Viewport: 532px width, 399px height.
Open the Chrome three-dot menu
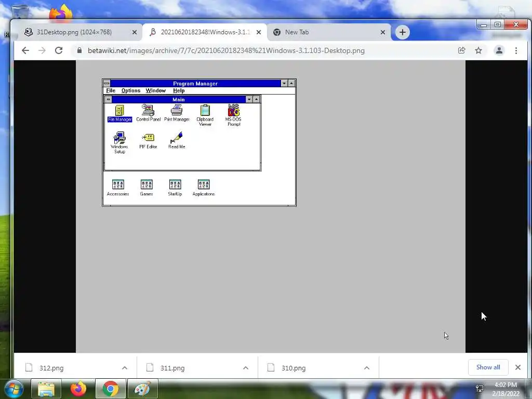click(x=516, y=50)
